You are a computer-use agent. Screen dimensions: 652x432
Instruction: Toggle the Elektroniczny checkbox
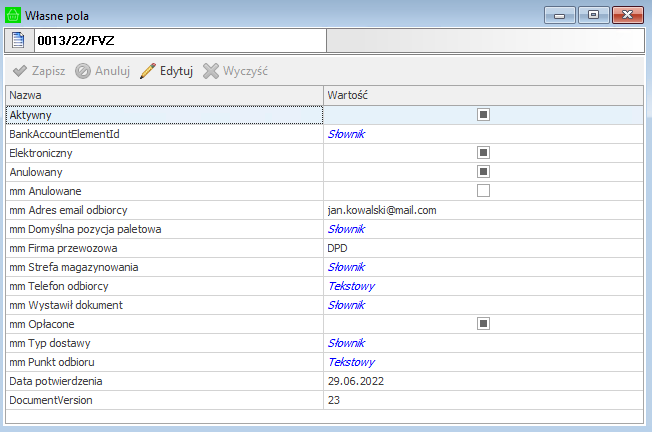point(483,153)
